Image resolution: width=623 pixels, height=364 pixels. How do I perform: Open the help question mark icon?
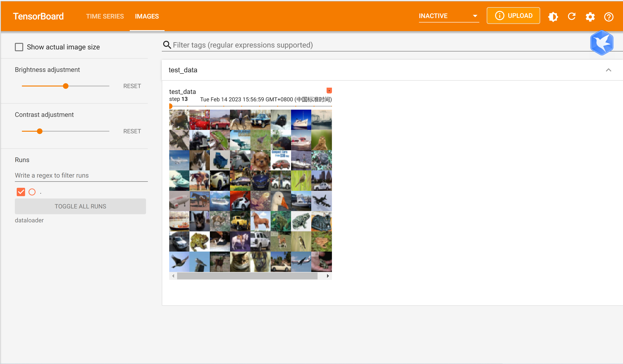point(609,16)
